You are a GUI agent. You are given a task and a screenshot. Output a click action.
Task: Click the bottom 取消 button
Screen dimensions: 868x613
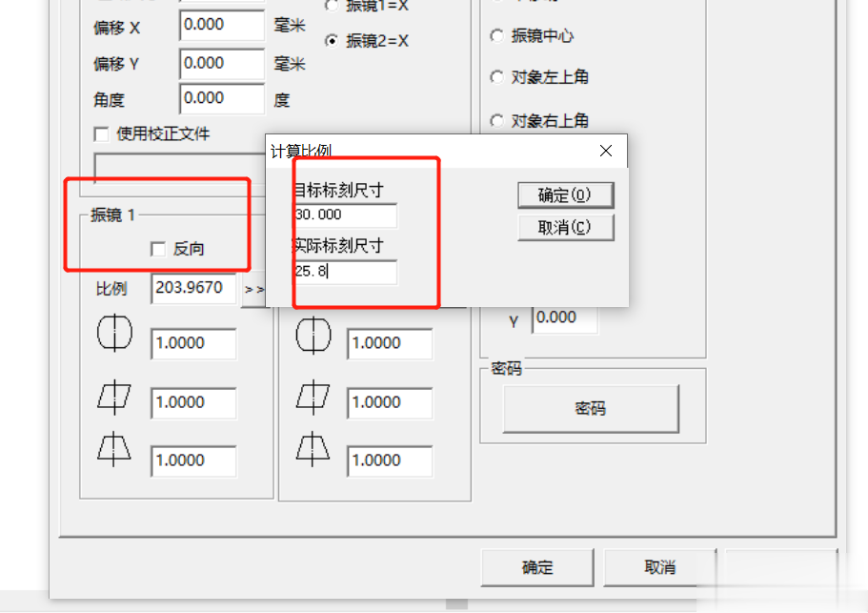[x=660, y=567]
